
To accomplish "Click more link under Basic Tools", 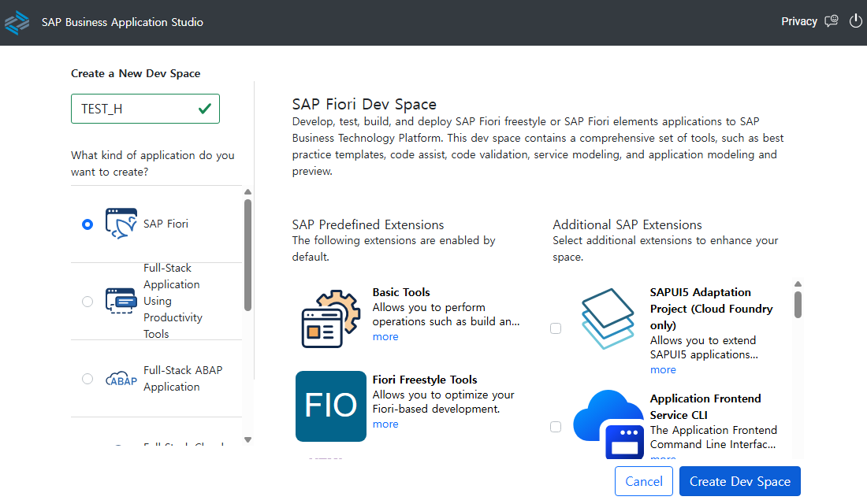I will tap(385, 336).
